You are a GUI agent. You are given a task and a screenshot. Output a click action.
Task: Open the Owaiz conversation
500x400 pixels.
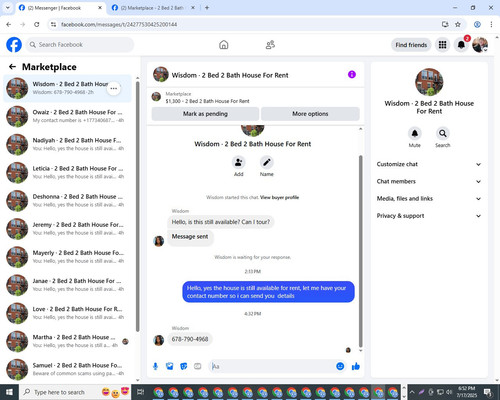tap(68, 116)
